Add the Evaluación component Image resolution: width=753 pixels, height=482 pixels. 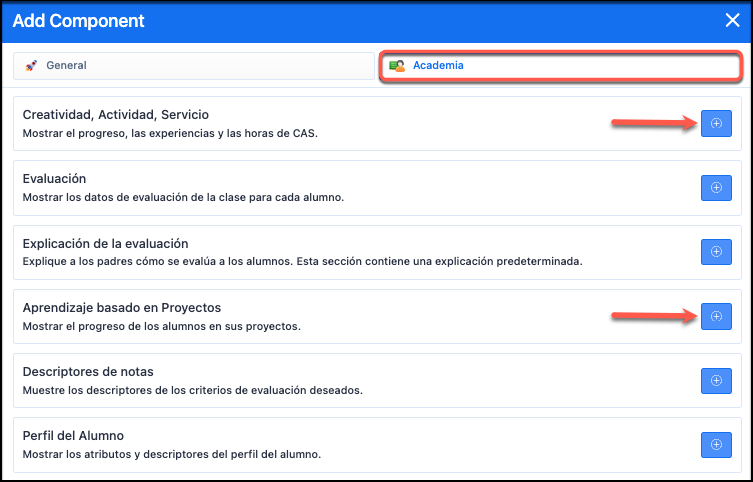pos(716,187)
